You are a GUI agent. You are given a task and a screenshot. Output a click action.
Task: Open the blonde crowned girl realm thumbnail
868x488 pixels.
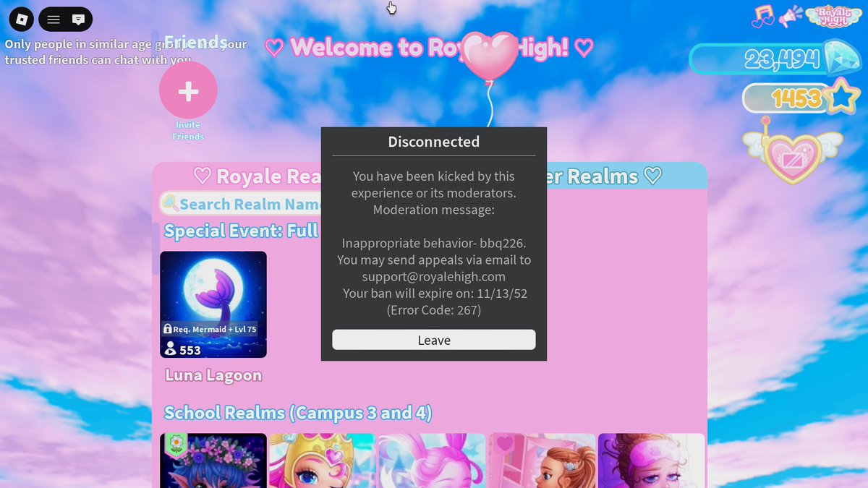(323, 461)
